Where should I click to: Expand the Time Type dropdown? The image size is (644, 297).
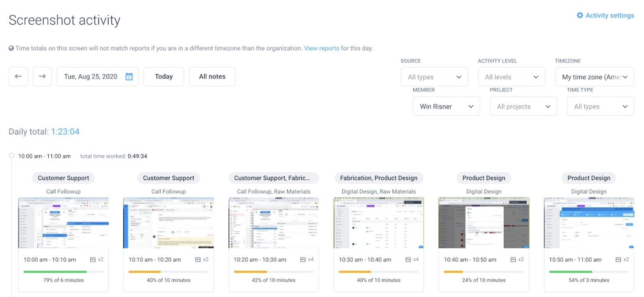pos(600,106)
